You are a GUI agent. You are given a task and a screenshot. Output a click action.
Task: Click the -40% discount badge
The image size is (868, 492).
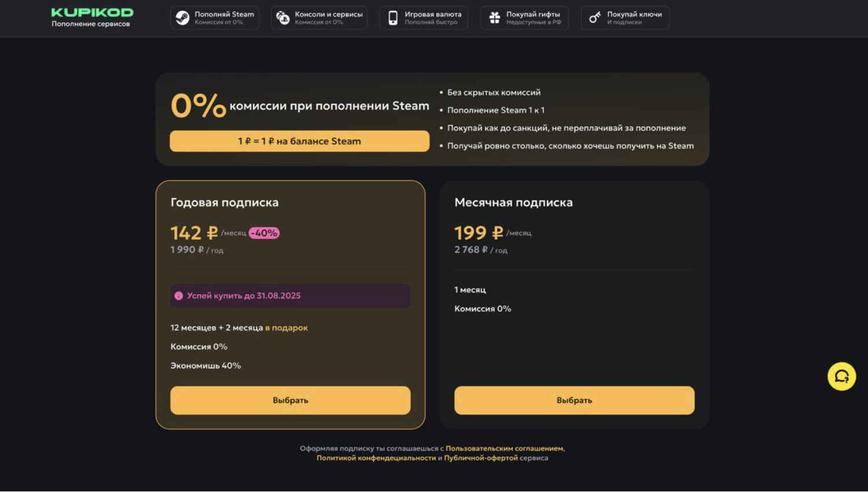pos(264,233)
